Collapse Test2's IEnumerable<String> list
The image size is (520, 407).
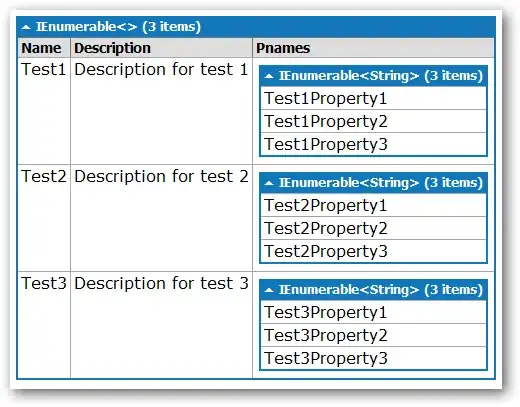click(269, 183)
